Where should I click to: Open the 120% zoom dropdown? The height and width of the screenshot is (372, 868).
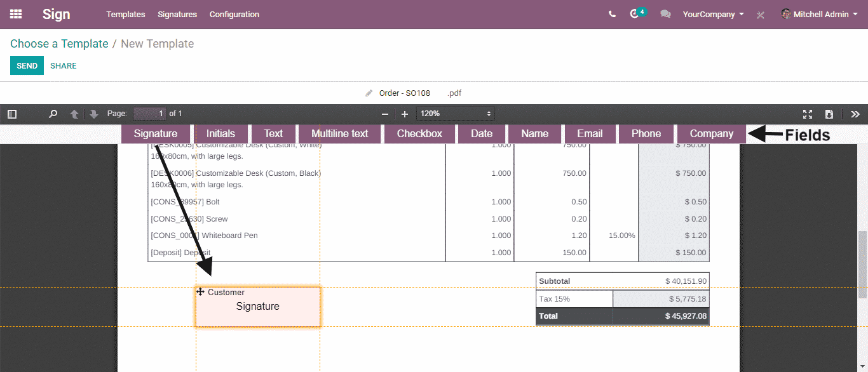click(x=455, y=114)
